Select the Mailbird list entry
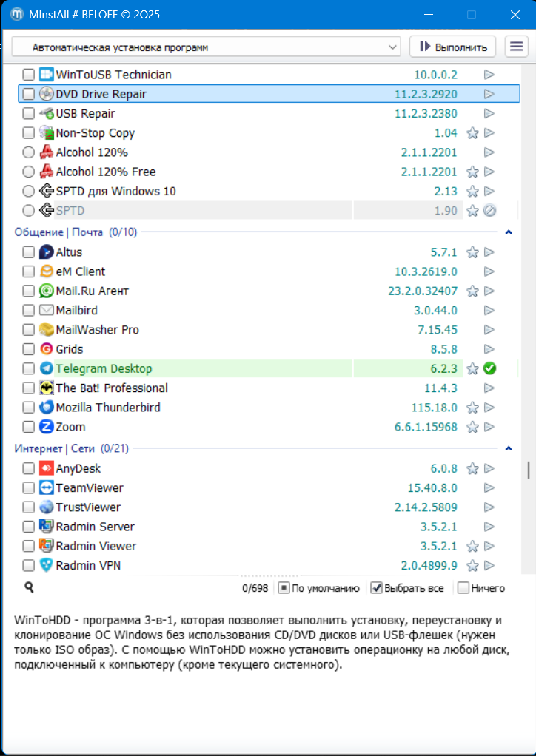 [x=77, y=310]
